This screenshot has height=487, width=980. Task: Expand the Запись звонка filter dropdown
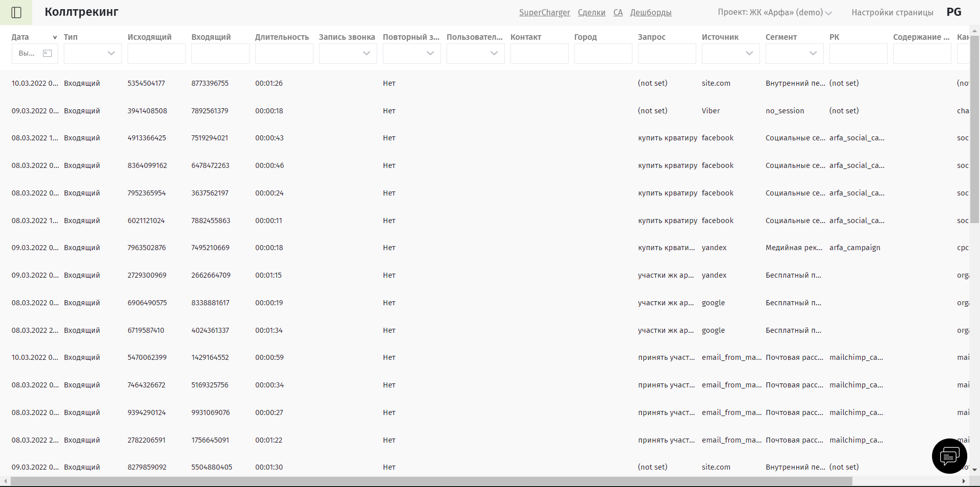pos(366,53)
